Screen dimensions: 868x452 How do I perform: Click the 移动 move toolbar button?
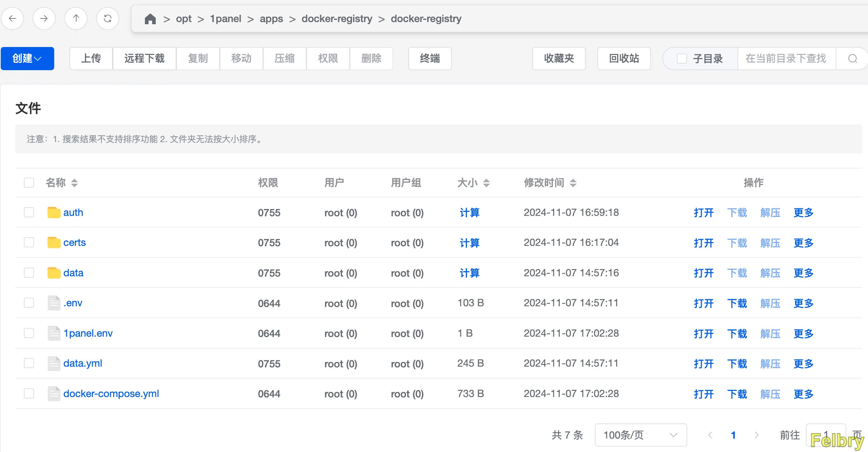241,59
